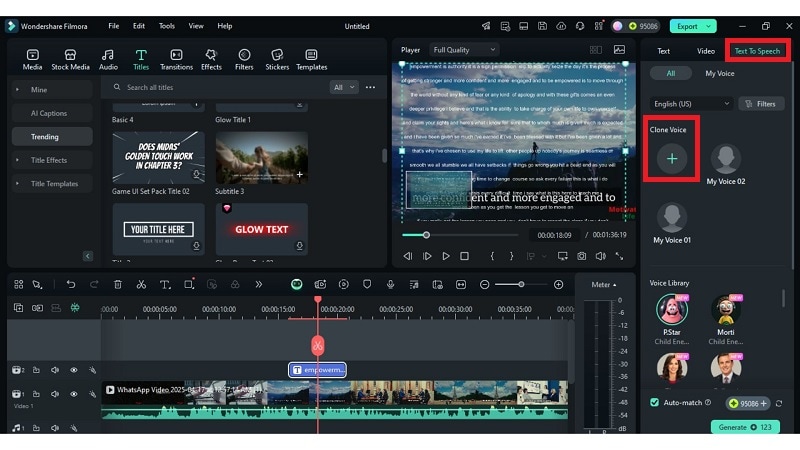Click the marker shield icon
The image size is (800, 450).
367,284
